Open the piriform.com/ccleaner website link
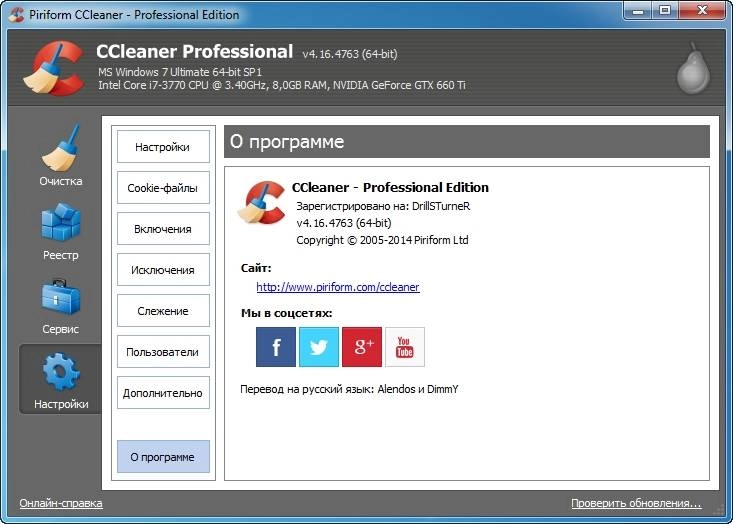 tap(338, 287)
